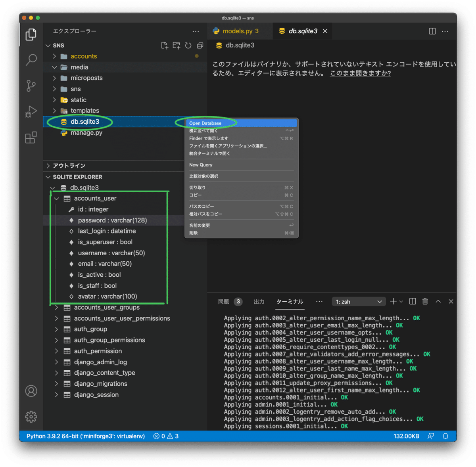Select 削除 in context menu
476x467 pixels.
tap(242, 233)
